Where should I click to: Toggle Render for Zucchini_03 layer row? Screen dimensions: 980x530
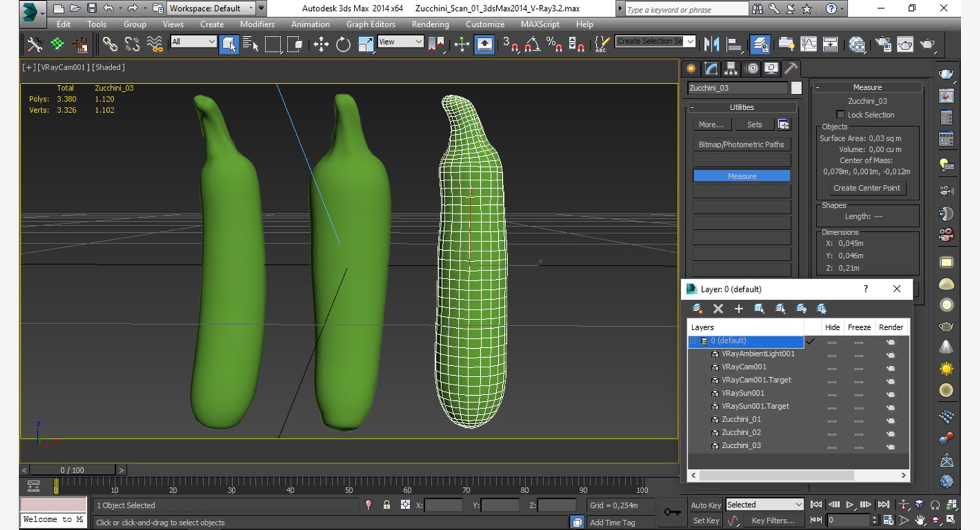point(891,447)
